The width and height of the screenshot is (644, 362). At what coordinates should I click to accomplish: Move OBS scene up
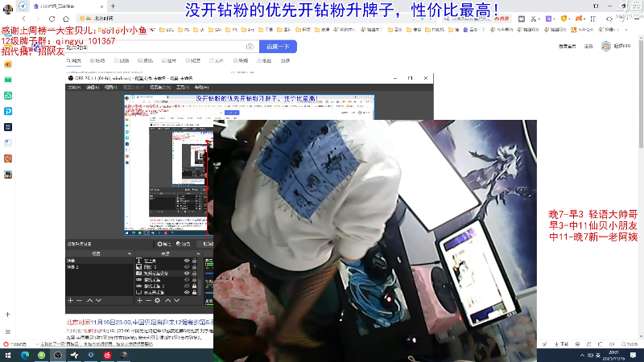tap(89, 300)
